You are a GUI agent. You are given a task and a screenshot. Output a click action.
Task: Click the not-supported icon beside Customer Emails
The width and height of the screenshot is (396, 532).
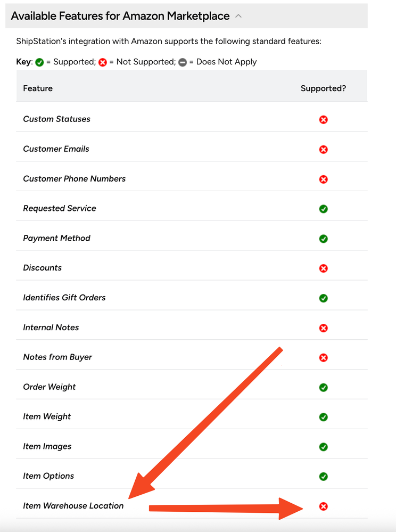(x=323, y=149)
